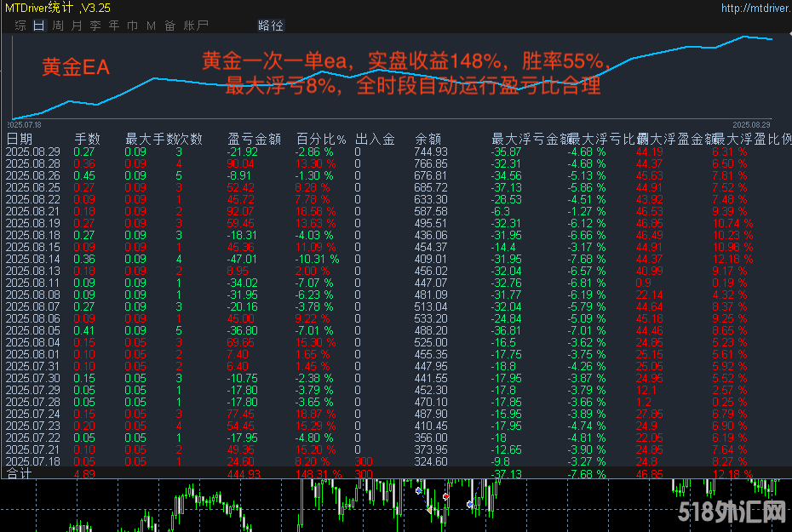This screenshot has width=792, height=532.
Task: Switch to the 月 monthly tab
Action: pos(77,26)
